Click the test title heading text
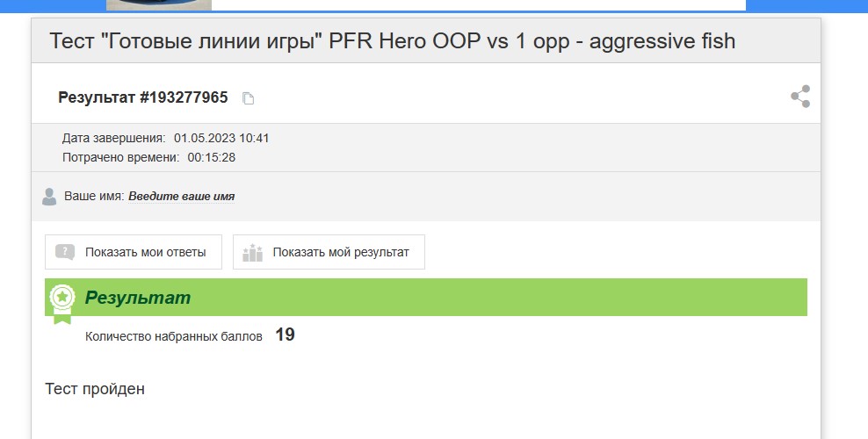Screen dimensions: 868x439 click(x=392, y=41)
